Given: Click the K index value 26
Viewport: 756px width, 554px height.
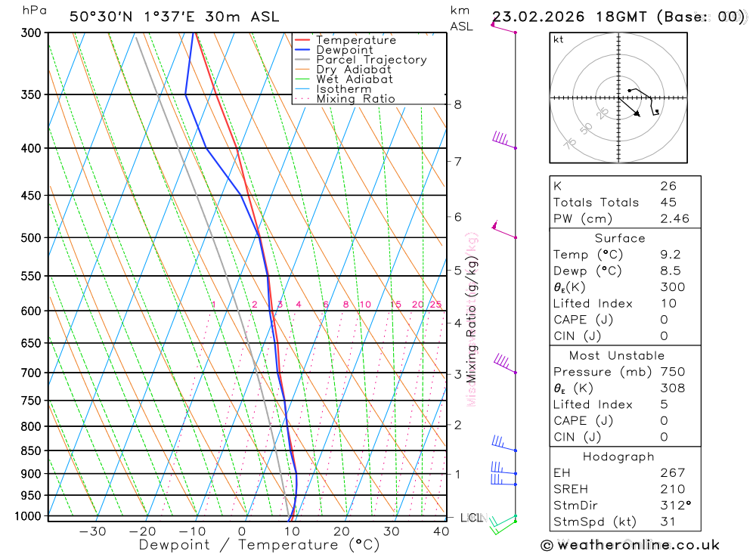Looking at the screenshot, I should click(x=668, y=186).
